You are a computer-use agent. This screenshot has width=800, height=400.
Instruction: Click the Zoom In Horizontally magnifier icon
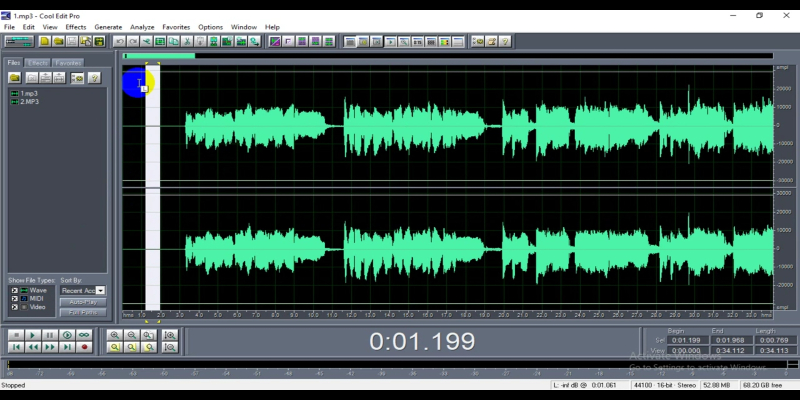(x=115, y=335)
